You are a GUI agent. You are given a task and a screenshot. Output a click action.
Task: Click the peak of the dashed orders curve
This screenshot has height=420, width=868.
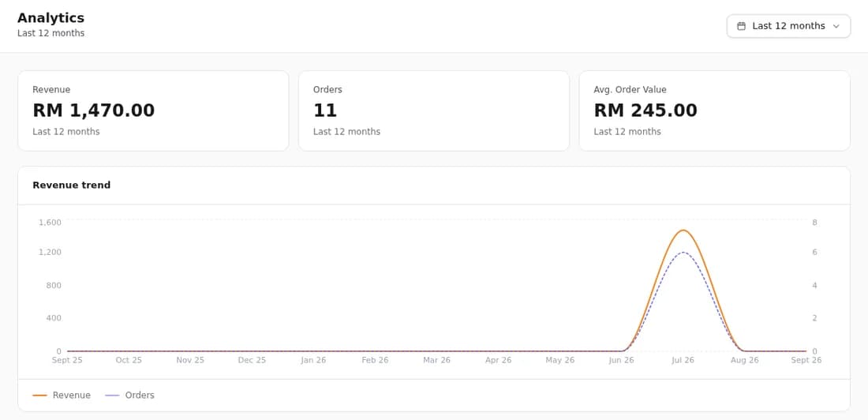click(x=683, y=253)
